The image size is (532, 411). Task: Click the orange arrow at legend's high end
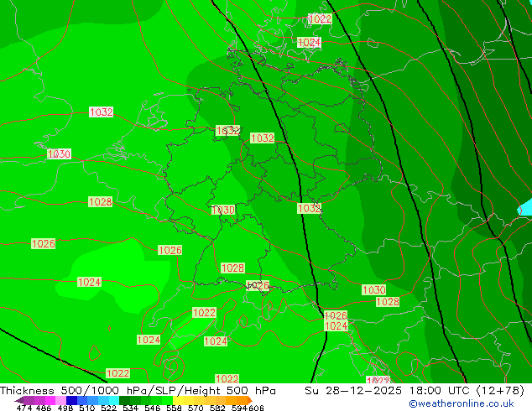tap(250, 400)
